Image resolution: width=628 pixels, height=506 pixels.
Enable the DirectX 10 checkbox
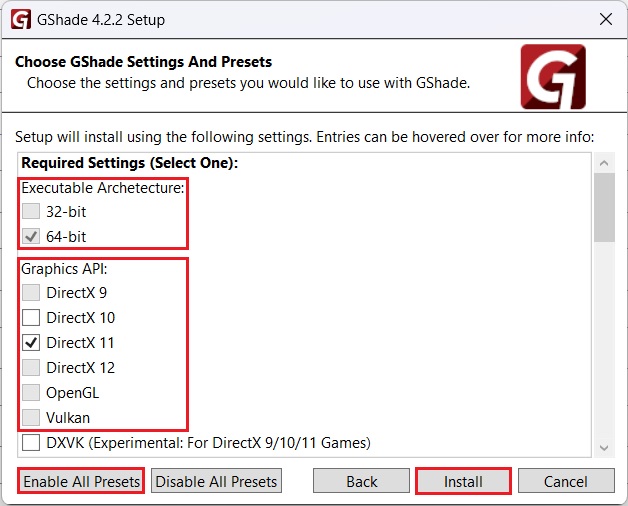pyautogui.click(x=31, y=318)
